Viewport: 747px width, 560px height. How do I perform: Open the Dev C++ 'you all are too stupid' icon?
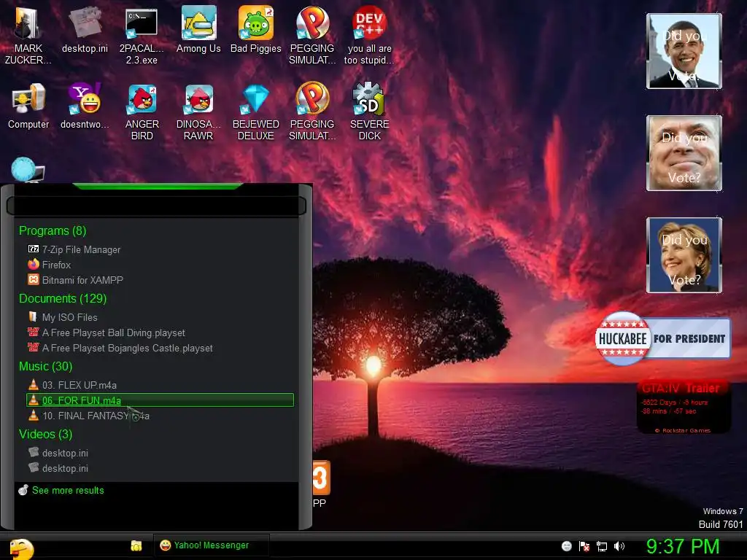click(369, 36)
